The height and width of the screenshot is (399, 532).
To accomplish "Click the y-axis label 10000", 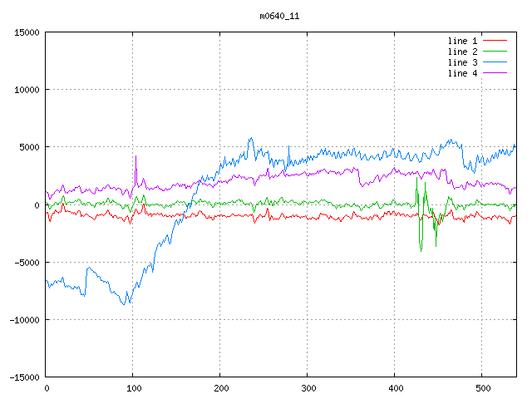I will tap(27, 90).
